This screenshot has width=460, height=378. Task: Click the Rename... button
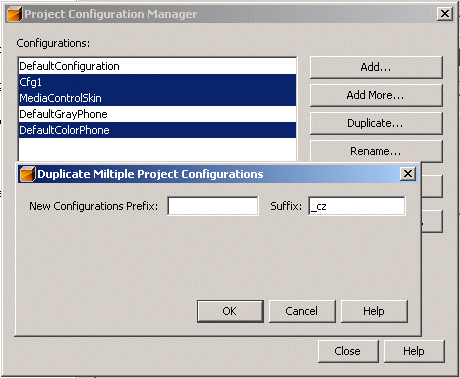click(x=376, y=151)
